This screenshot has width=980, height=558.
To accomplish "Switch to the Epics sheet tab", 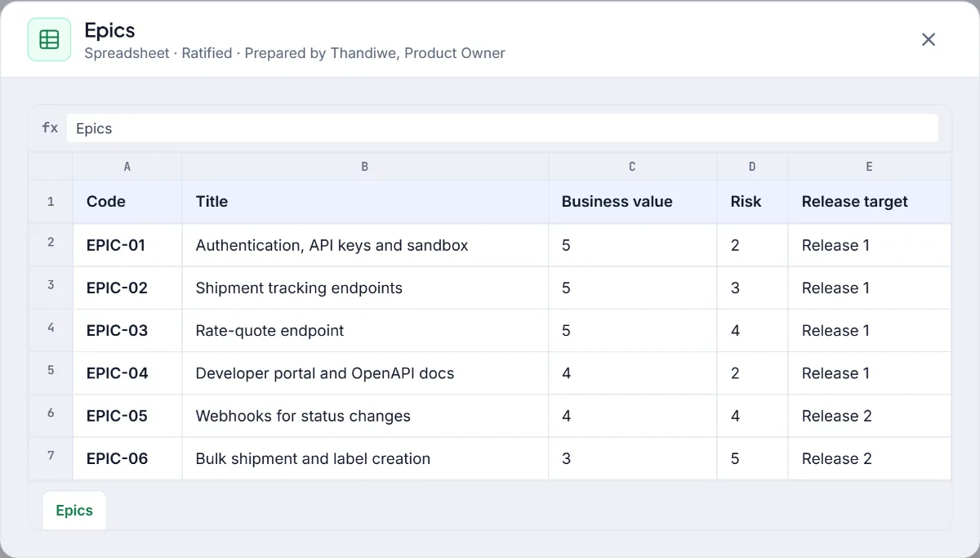I will click(x=74, y=511).
